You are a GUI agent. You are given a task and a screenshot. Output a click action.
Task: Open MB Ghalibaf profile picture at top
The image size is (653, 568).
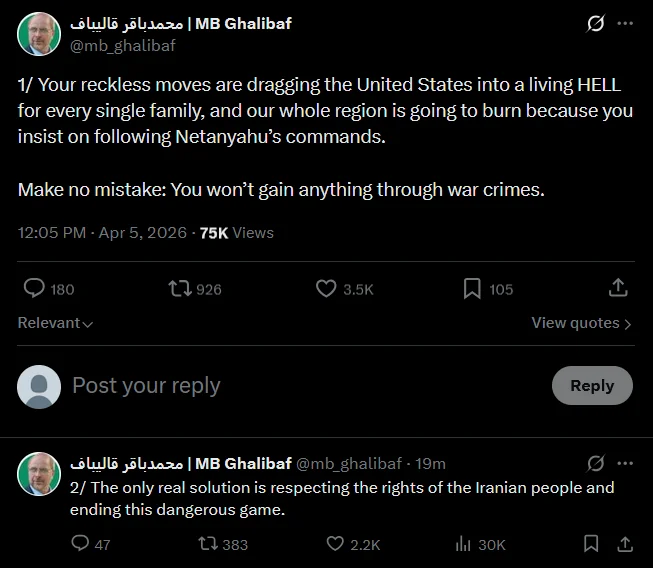[x=38, y=34]
